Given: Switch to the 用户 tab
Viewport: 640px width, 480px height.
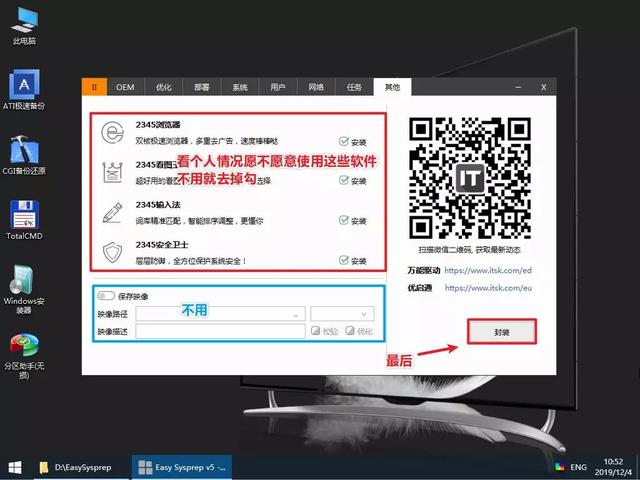Looking at the screenshot, I should pyautogui.click(x=278, y=87).
